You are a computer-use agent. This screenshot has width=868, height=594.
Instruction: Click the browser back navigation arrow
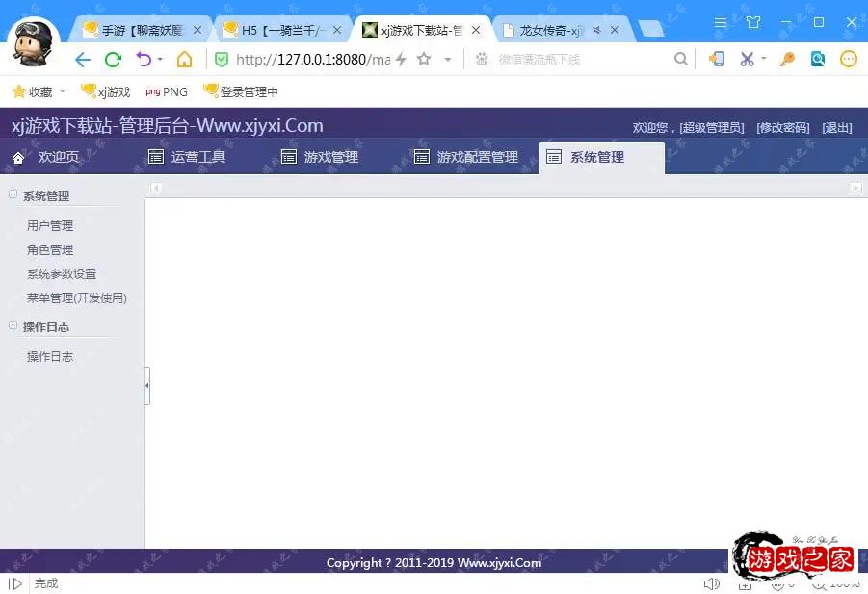pos(83,59)
